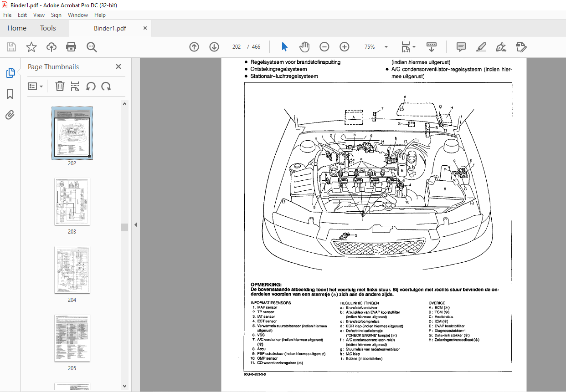Close the Binder1.pdf tab
The image size is (566, 392).
coord(145,28)
